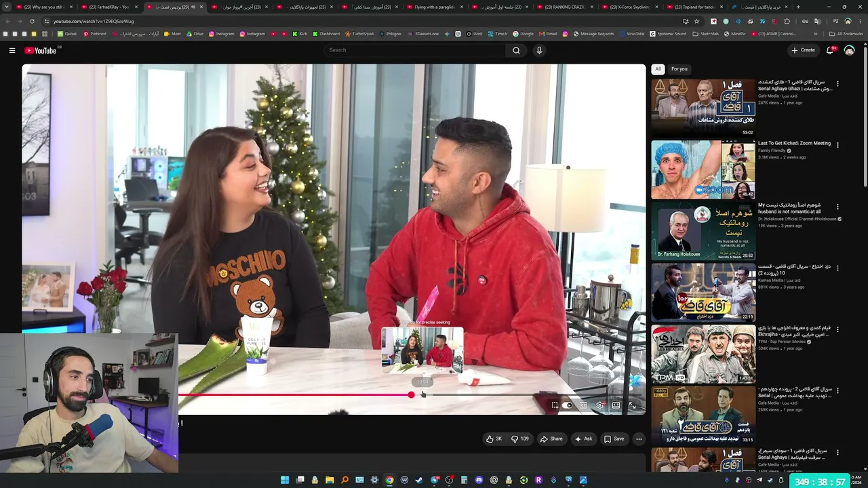
Task: Open the Create button menu
Action: [803, 50]
